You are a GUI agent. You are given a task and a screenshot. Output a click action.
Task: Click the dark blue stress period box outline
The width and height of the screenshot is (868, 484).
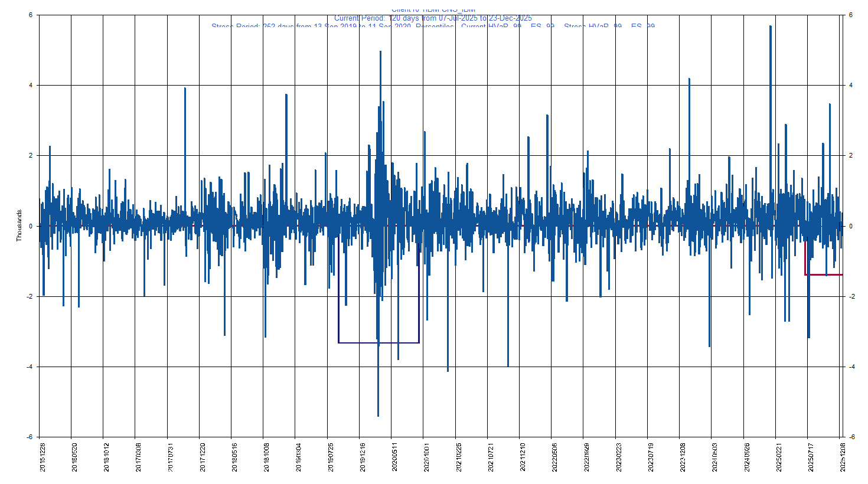coord(378,342)
